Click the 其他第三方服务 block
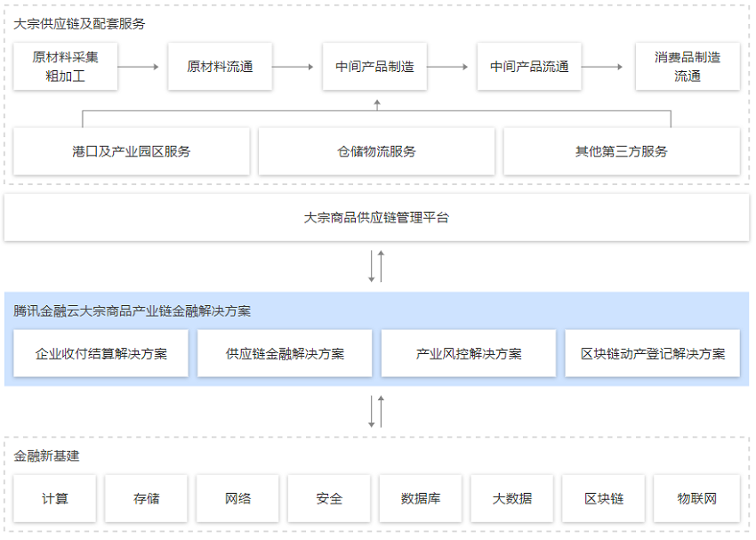The image size is (756, 540). click(621, 151)
